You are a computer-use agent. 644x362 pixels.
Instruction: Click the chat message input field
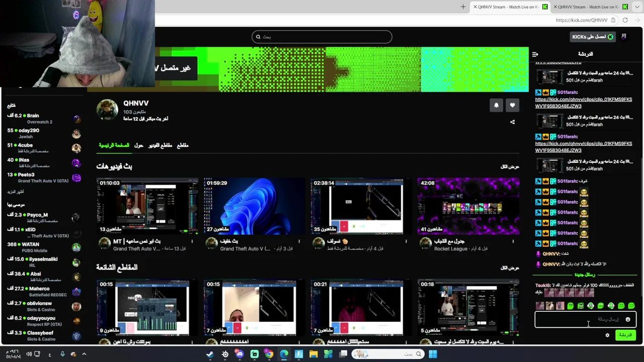pos(585,319)
